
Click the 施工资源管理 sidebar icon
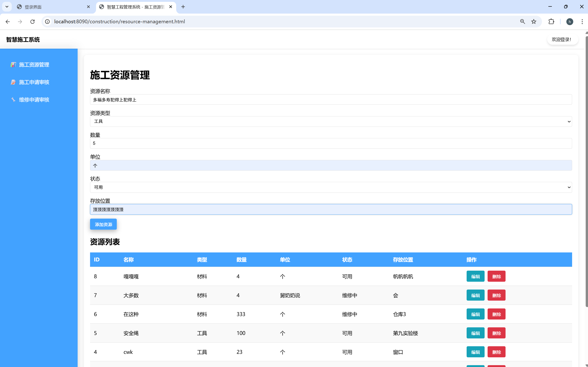pyautogui.click(x=13, y=65)
